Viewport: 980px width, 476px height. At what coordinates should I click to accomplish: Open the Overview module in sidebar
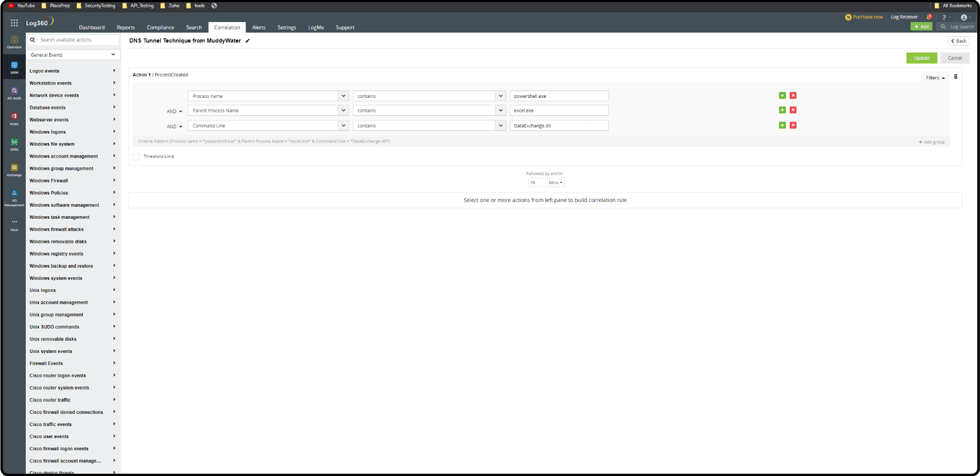14,42
